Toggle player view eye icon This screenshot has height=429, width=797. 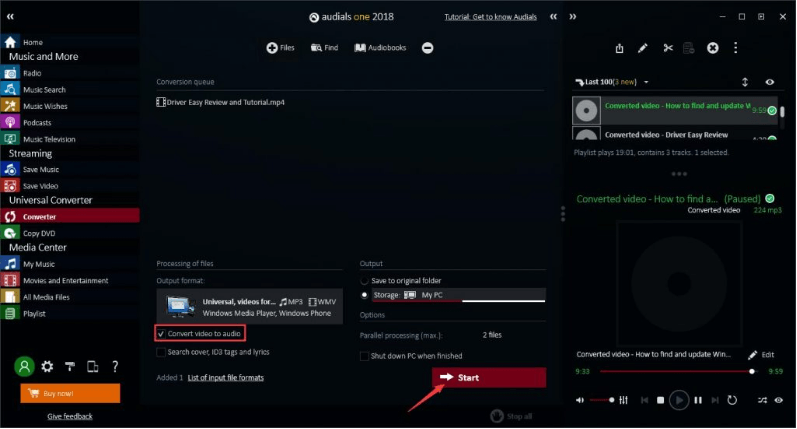tap(779, 401)
